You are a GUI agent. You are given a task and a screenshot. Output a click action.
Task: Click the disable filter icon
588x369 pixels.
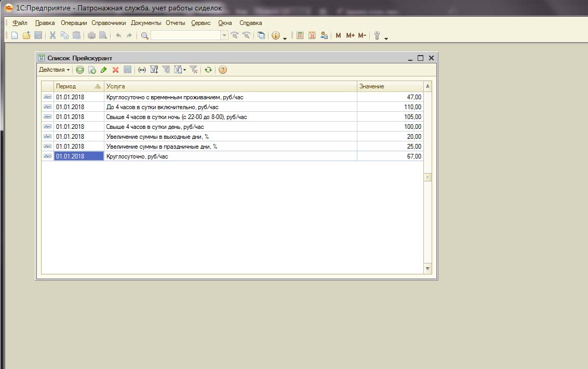click(194, 70)
